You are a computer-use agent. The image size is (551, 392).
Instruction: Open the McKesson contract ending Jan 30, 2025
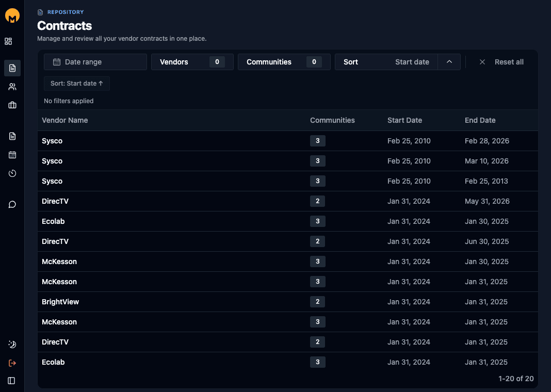(x=288, y=262)
